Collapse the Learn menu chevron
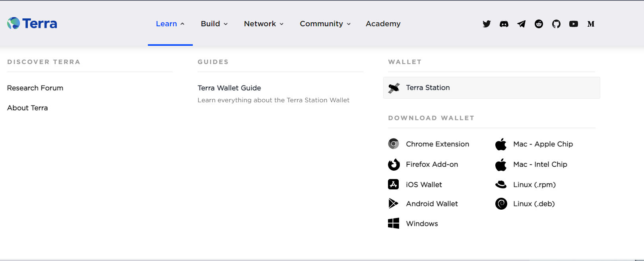Viewport: 644px width, 261px height. (x=182, y=24)
